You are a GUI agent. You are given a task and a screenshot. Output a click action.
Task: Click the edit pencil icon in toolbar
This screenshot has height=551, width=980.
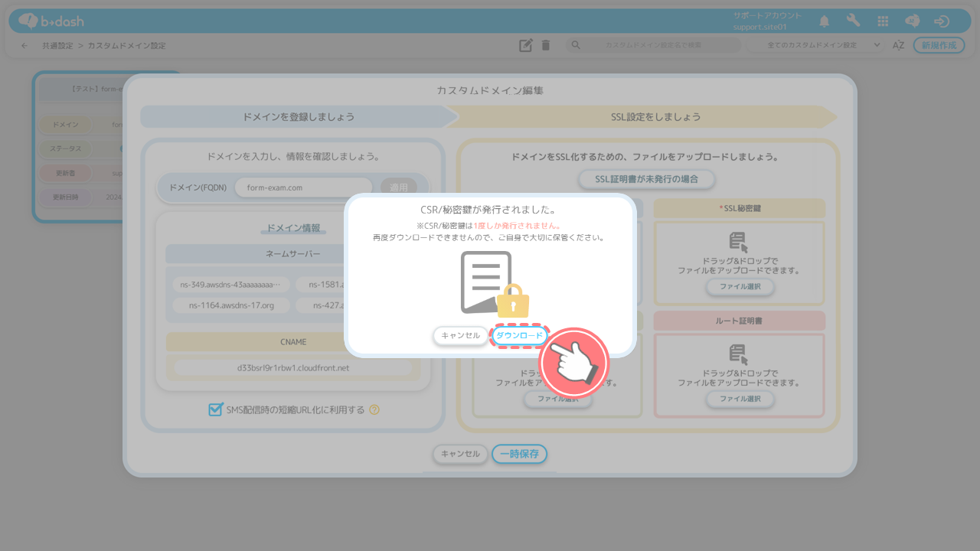(x=525, y=45)
